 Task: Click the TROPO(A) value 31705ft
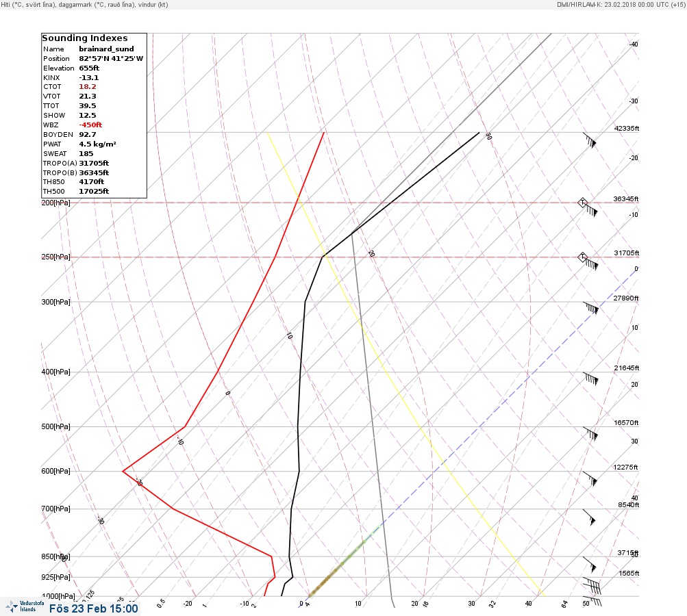pyautogui.click(x=94, y=164)
